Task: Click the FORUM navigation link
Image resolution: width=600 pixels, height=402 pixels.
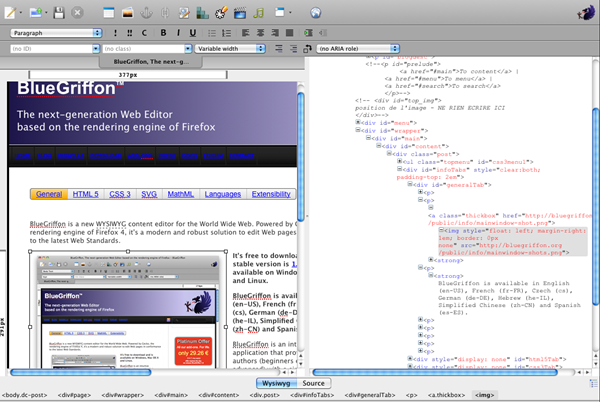Action: pos(213,156)
